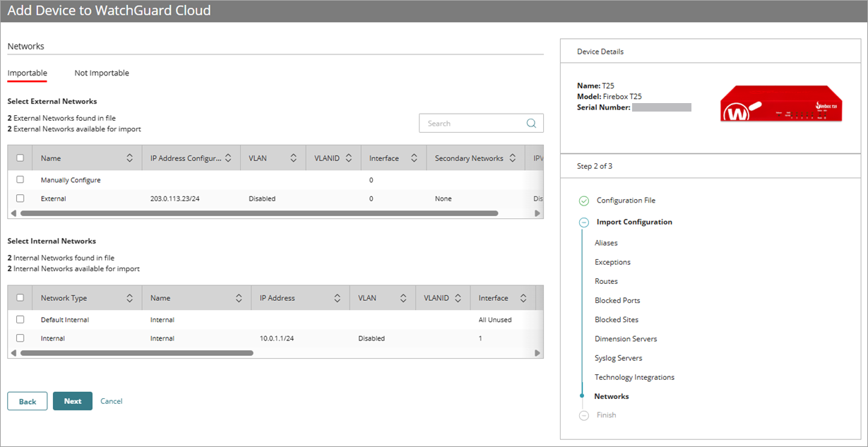
Task: Click the All Unused interface cell
Action: click(x=495, y=319)
